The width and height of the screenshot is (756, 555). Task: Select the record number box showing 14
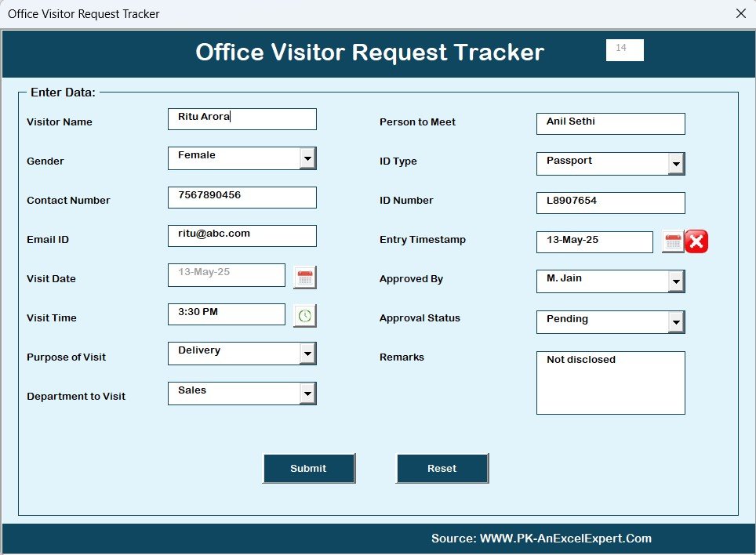tap(625, 50)
